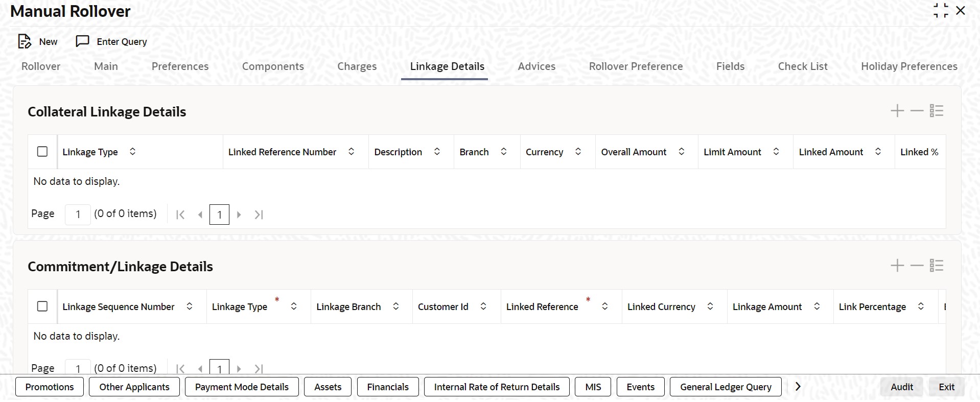Show more subsystem buttons with right chevron
This screenshot has width=980, height=402.
(798, 387)
